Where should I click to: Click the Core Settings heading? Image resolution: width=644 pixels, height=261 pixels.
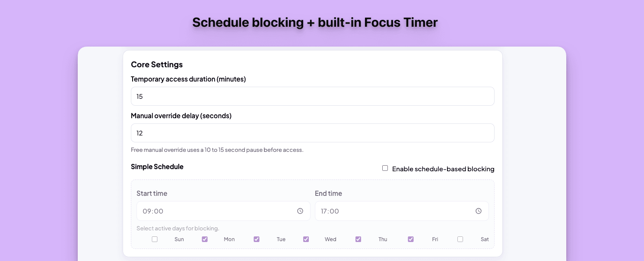(x=157, y=64)
